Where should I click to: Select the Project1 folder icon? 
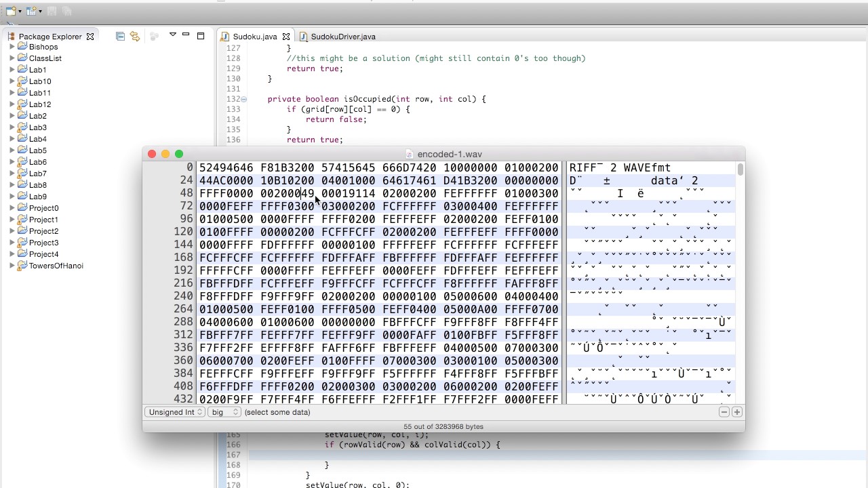point(22,219)
